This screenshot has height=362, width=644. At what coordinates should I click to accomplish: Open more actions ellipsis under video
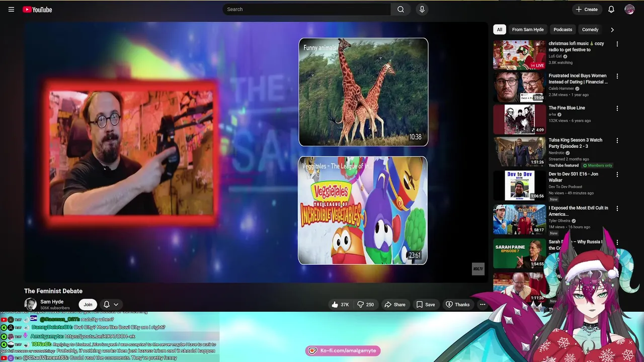482,305
